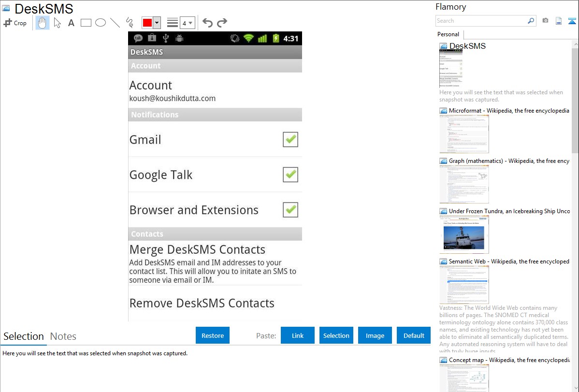Viewport: 579px width, 392px height.
Task: Open the line width 4 dropdown
Action: [187, 23]
